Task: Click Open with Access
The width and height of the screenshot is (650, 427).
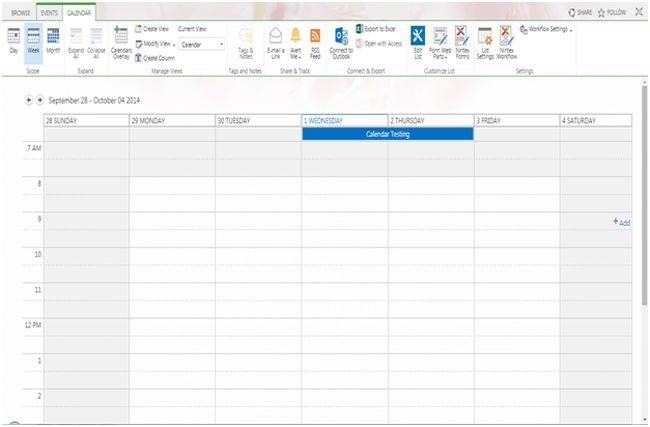Action: coord(379,44)
